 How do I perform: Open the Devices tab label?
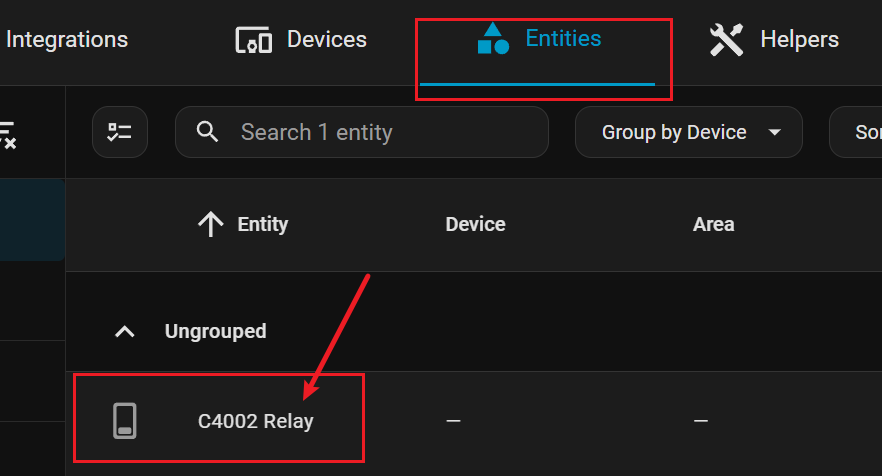326,40
